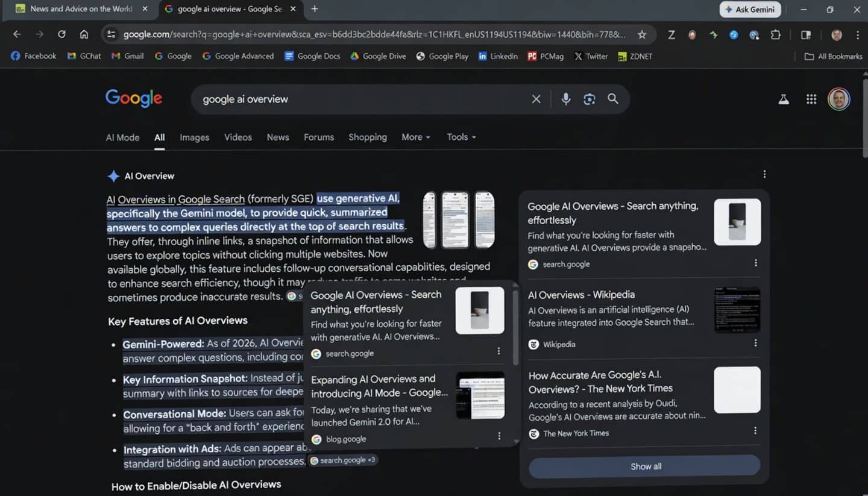Open the ZDNET bookmark

(x=635, y=56)
